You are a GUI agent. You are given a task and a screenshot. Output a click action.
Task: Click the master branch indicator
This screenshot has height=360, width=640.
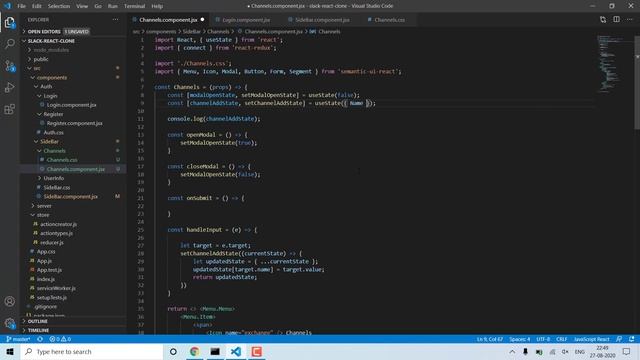point(18,339)
